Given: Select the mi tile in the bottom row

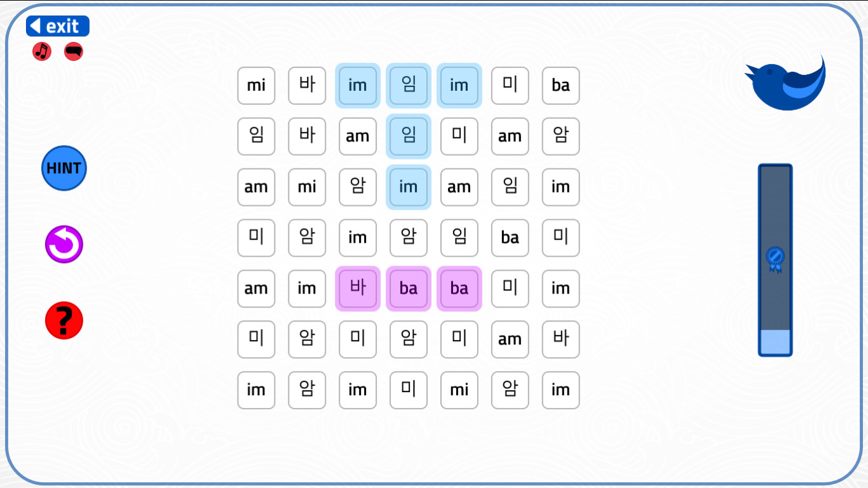Looking at the screenshot, I should pyautogui.click(x=459, y=390).
